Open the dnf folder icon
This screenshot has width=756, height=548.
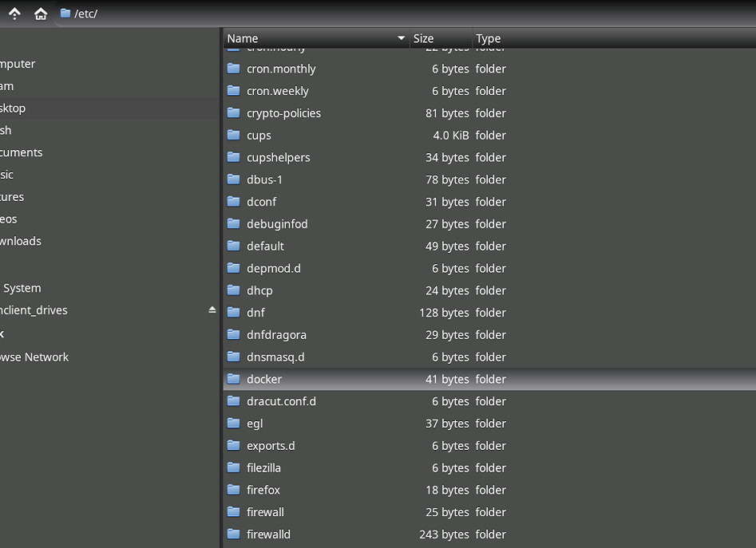232,313
